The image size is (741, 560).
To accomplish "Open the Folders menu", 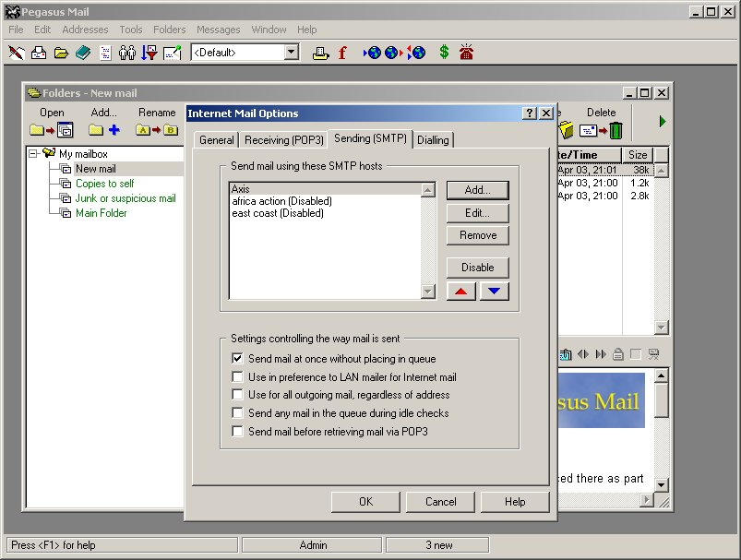I will [169, 30].
